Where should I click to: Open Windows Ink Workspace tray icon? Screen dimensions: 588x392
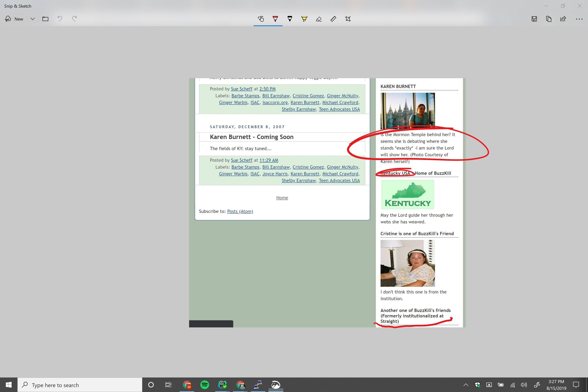pos(537,385)
